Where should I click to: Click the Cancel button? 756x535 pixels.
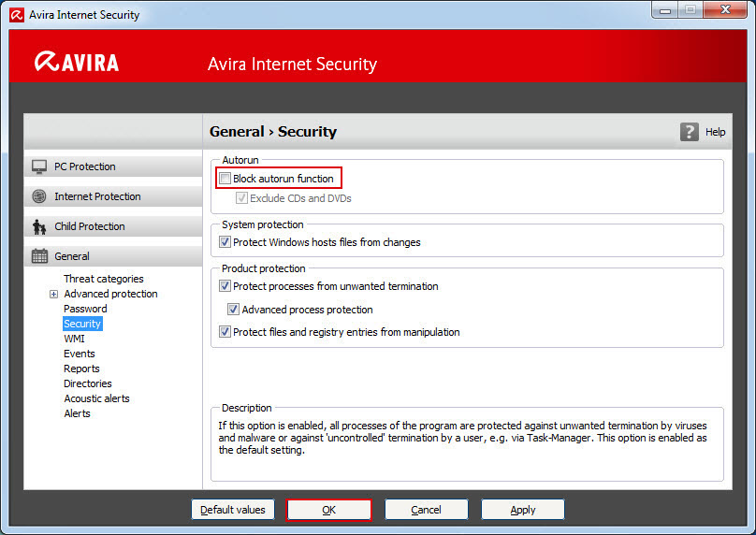click(427, 510)
